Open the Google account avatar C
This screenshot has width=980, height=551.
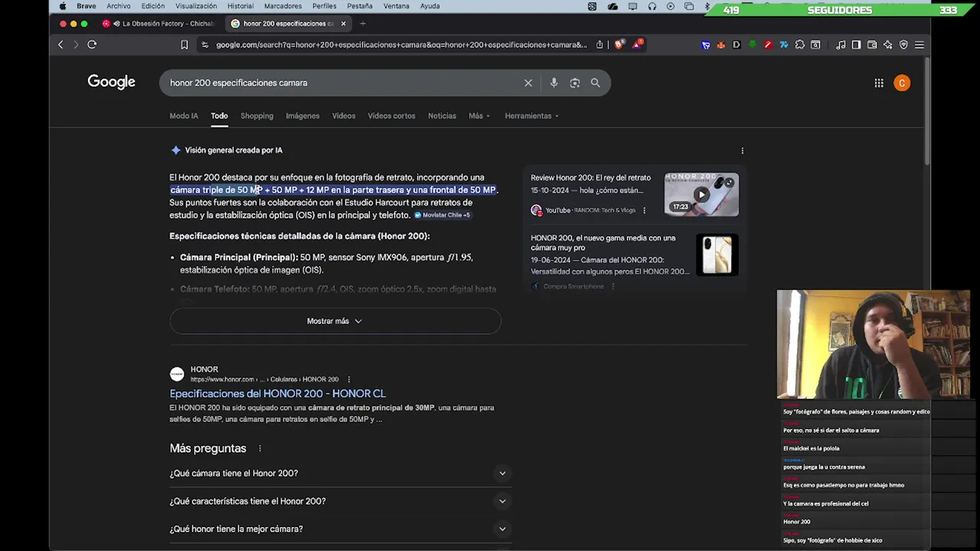point(902,83)
